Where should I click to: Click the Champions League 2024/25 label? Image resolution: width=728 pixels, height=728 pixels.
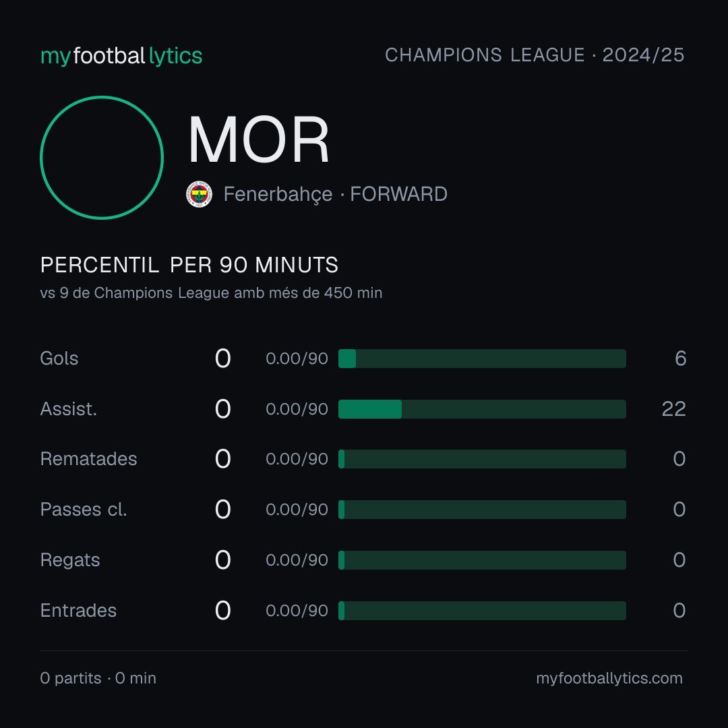pos(535,55)
